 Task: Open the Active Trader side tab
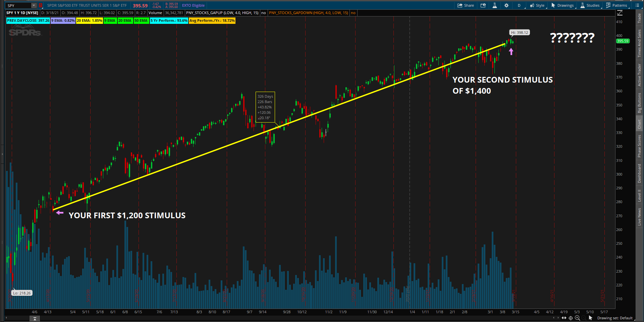[639, 75]
